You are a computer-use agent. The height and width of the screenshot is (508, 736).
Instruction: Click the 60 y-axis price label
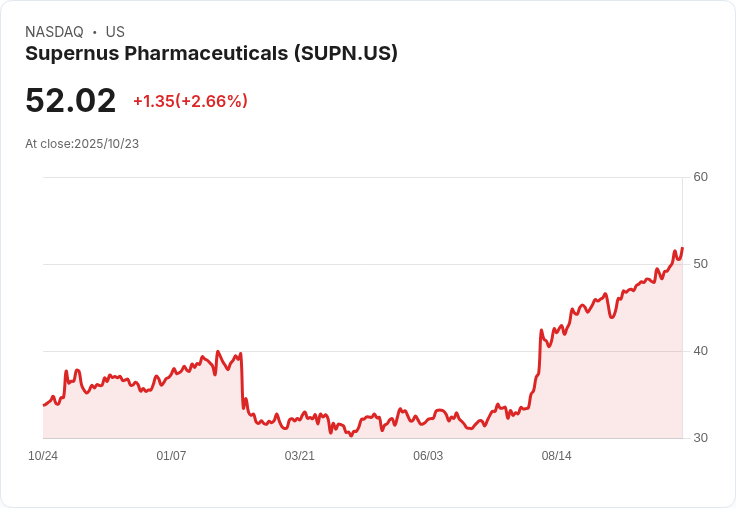tap(700, 177)
